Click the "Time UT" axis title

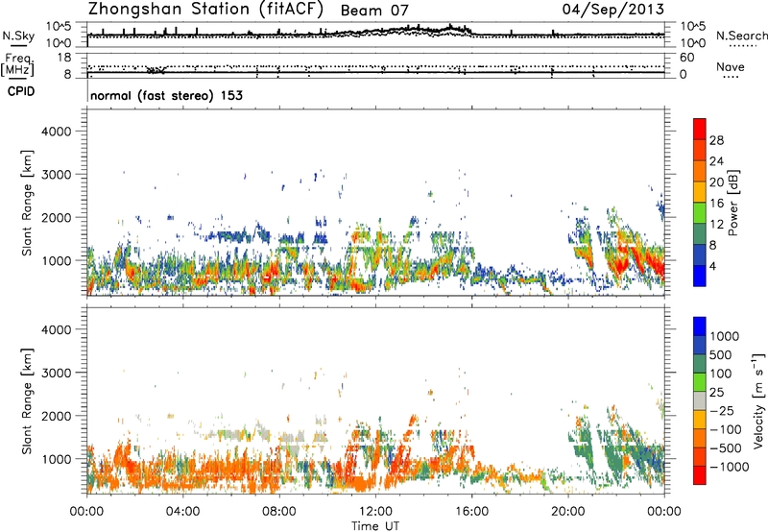(x=375, y=526)
